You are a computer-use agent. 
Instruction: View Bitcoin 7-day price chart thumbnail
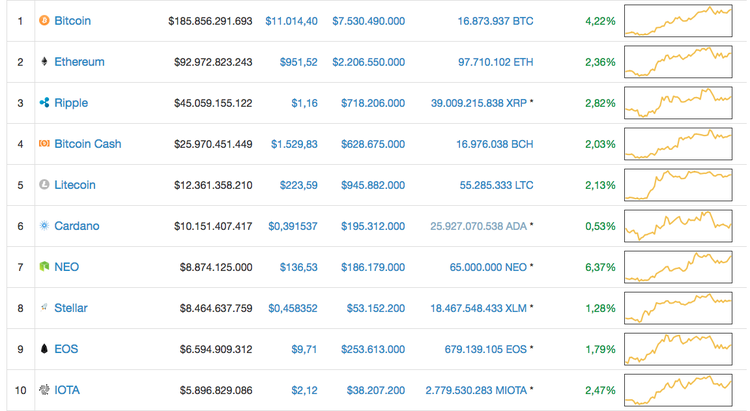click(x=678, y=21)
